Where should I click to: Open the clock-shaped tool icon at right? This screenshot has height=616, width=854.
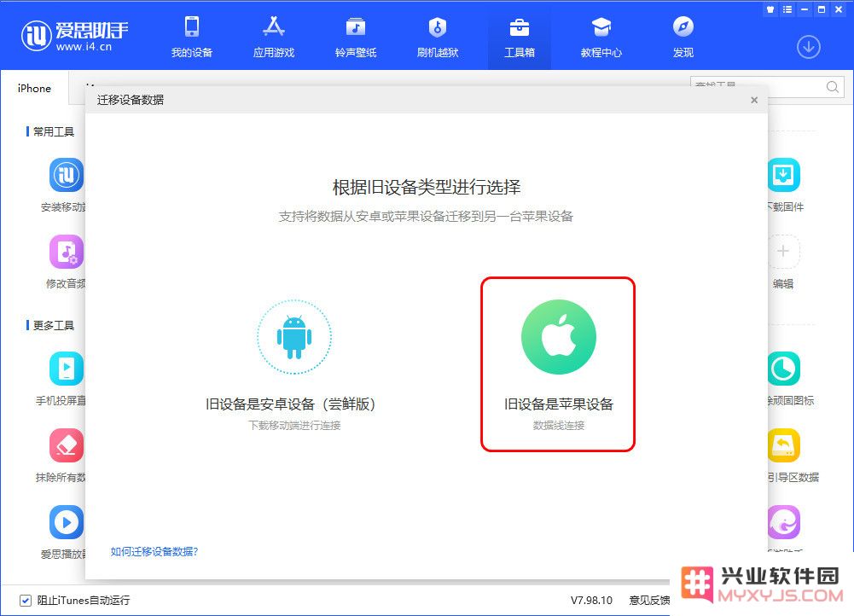(x=784, y=369)
